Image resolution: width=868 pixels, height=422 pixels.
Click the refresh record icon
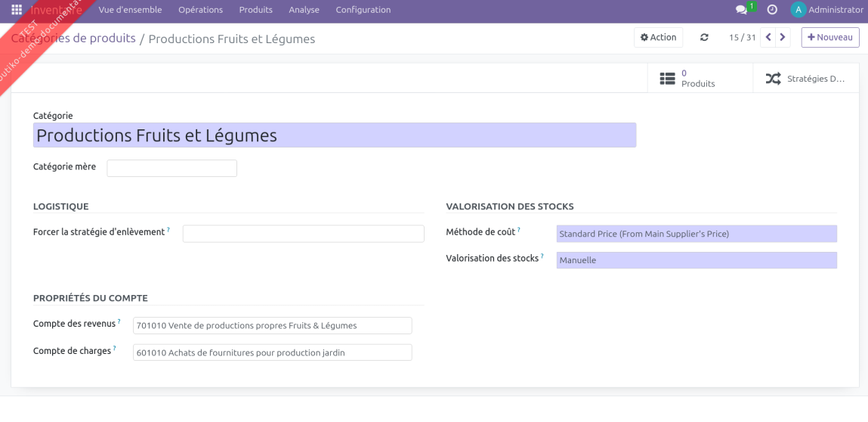pos(705,37)
